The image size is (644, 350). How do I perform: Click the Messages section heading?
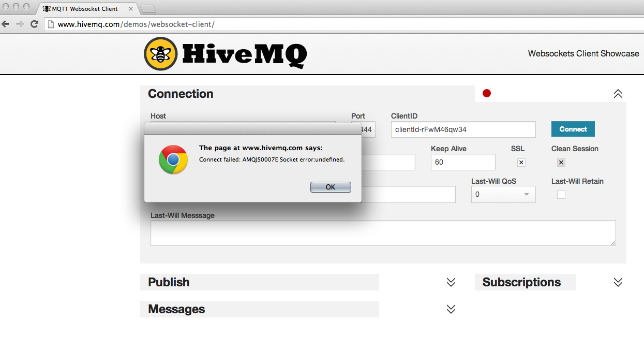point(176,309)
